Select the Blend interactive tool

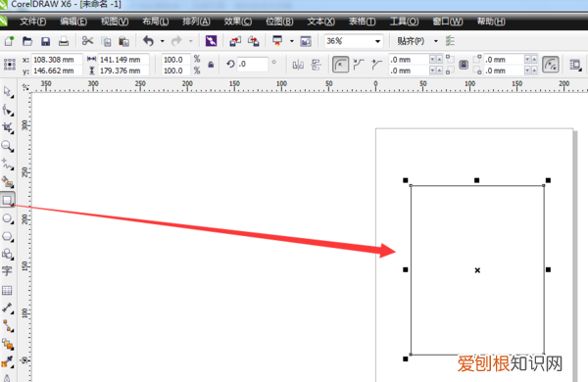(x=8, y=344)
